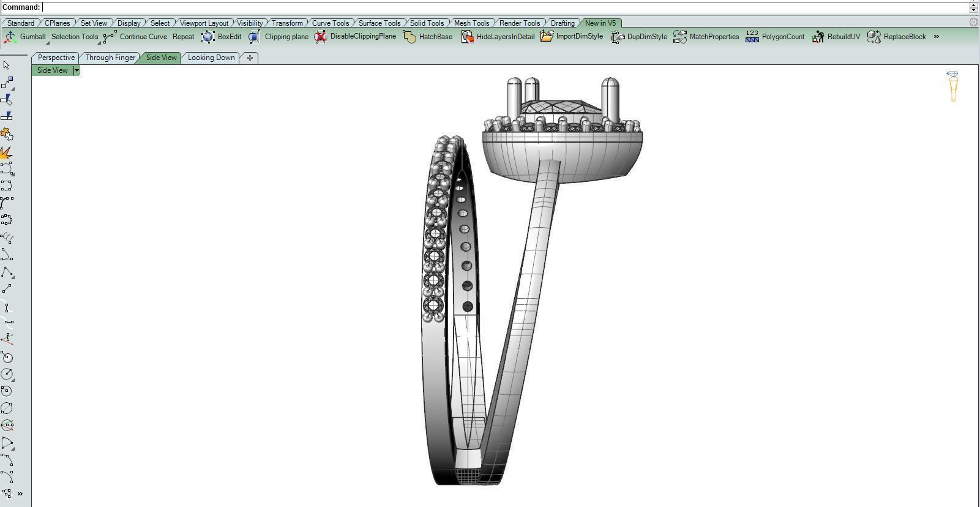Select the dashed rectangle control-point tool
980x507 pixels.
(7, 186)
